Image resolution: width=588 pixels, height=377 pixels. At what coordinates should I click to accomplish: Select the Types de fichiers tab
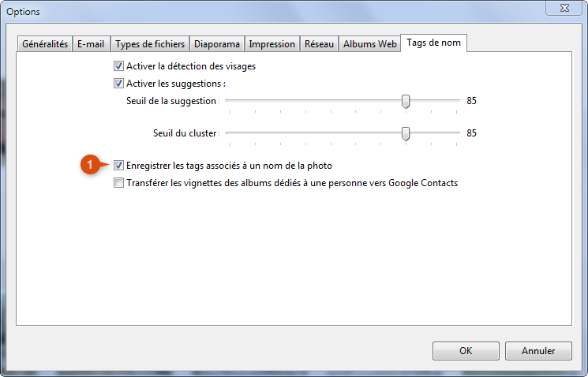pyautogui.click(x=150, y=44)
